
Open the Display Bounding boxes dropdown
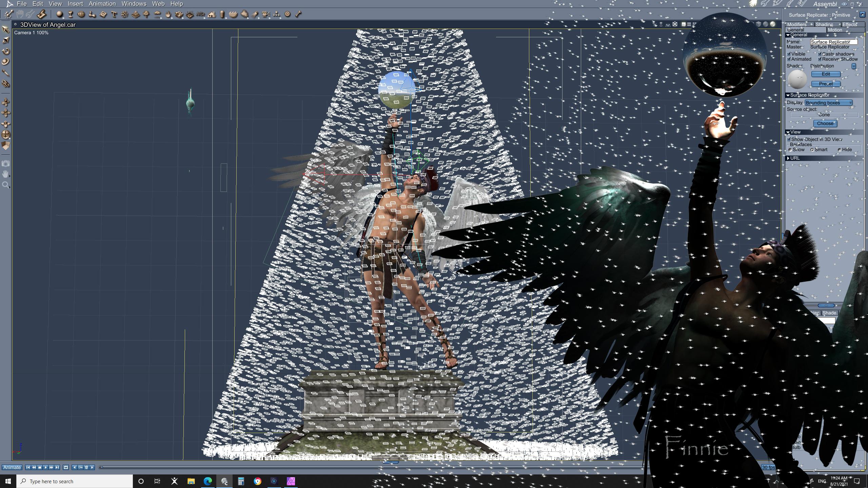(x=828, y=103)
